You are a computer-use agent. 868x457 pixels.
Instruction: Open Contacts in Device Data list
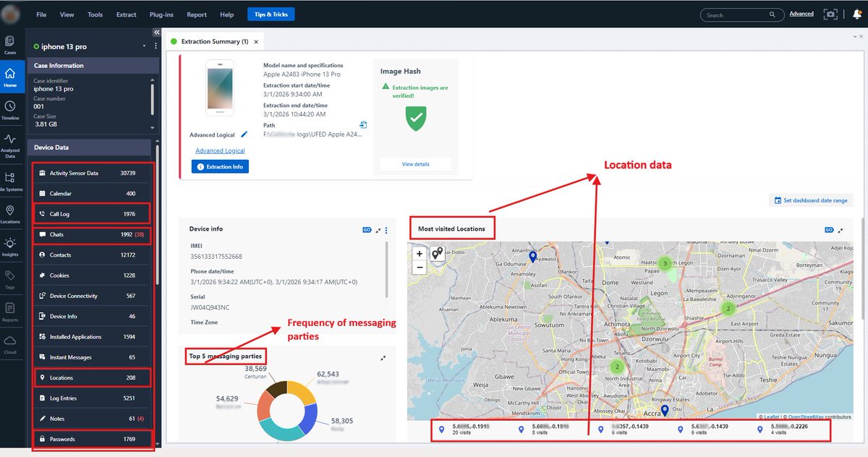click(92, 255)
